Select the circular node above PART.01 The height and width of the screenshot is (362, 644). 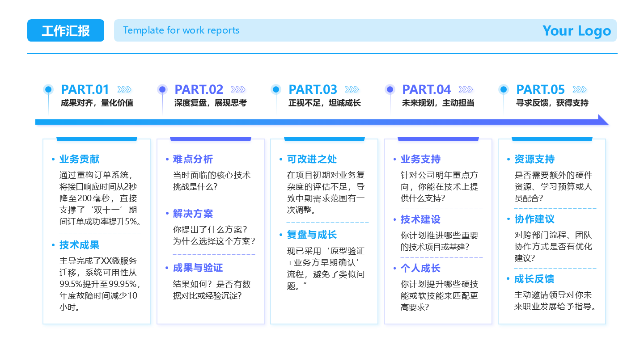tap(47, 88)
